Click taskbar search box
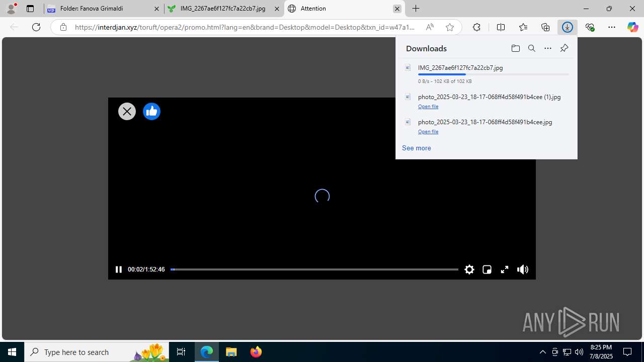 point(97,352)
